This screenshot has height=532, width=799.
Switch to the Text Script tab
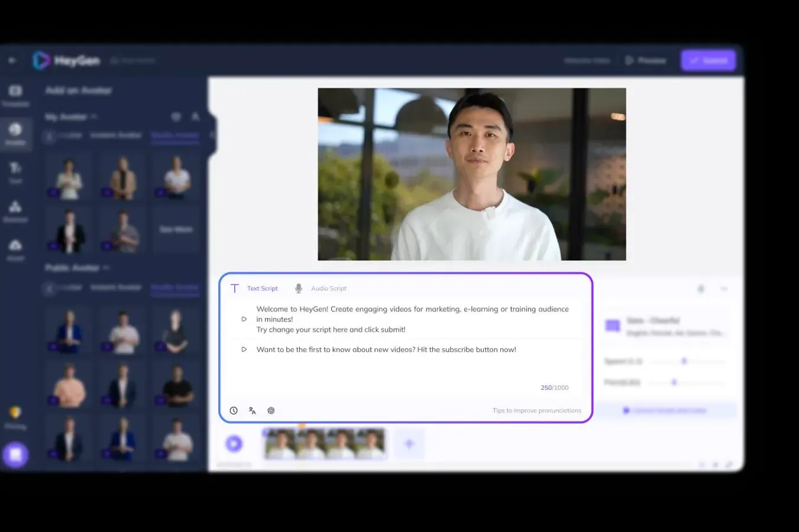(262, 288)
